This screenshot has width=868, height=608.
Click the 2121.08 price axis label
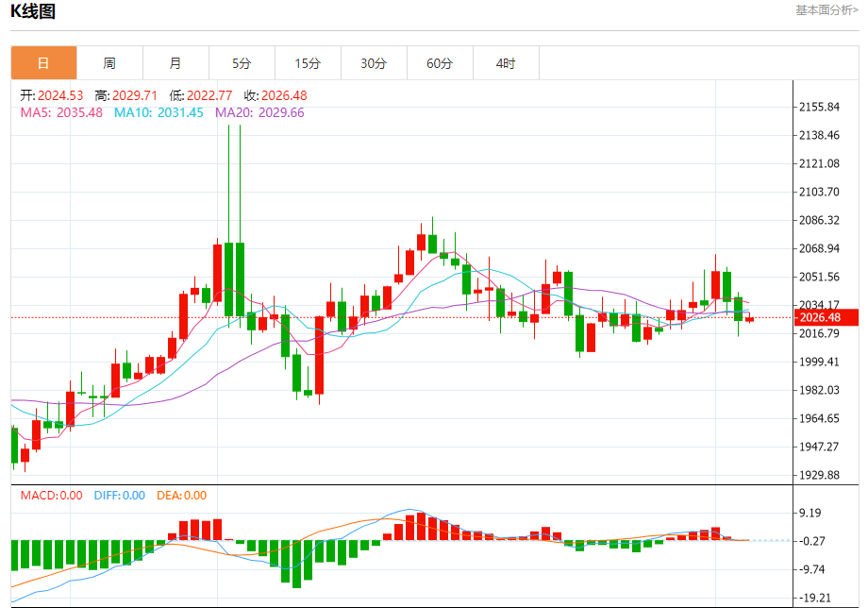tap(819, 163)
